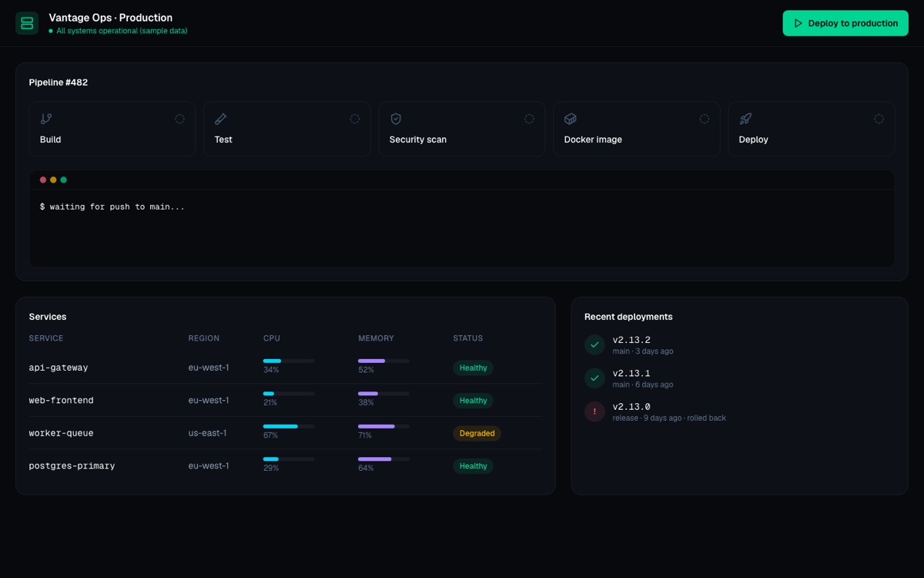Click the red terminal window dot
The image size is (924, 578).
pyautogui.click(x=43, y=180)
